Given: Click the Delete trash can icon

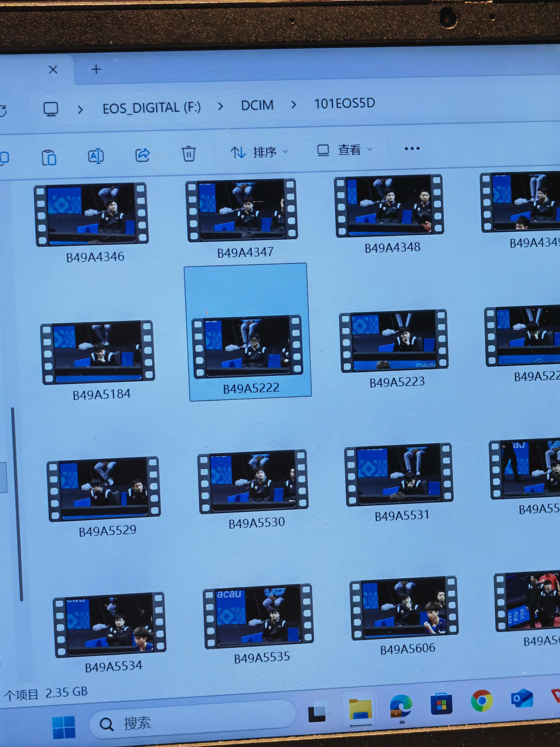Looking at the screenshot, I should pos(189,154).
